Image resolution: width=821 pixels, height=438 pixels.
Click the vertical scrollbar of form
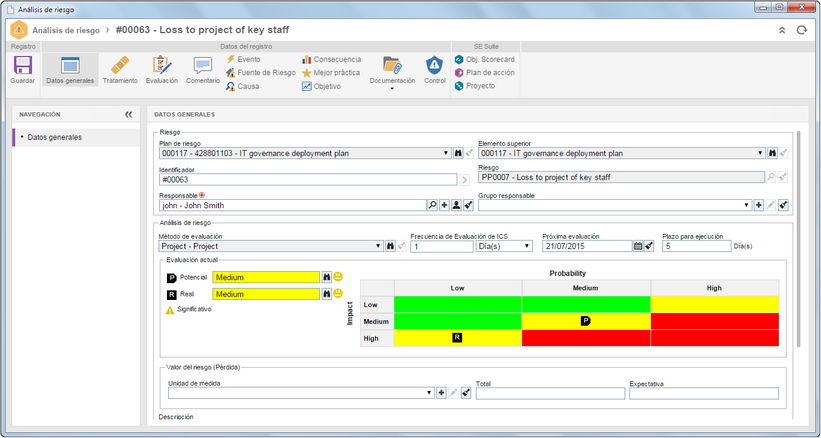[798, 239]
